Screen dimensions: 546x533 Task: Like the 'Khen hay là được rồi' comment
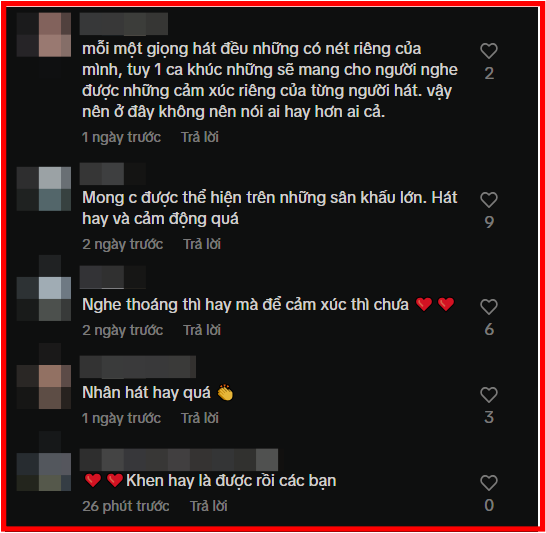pos(489,483)
